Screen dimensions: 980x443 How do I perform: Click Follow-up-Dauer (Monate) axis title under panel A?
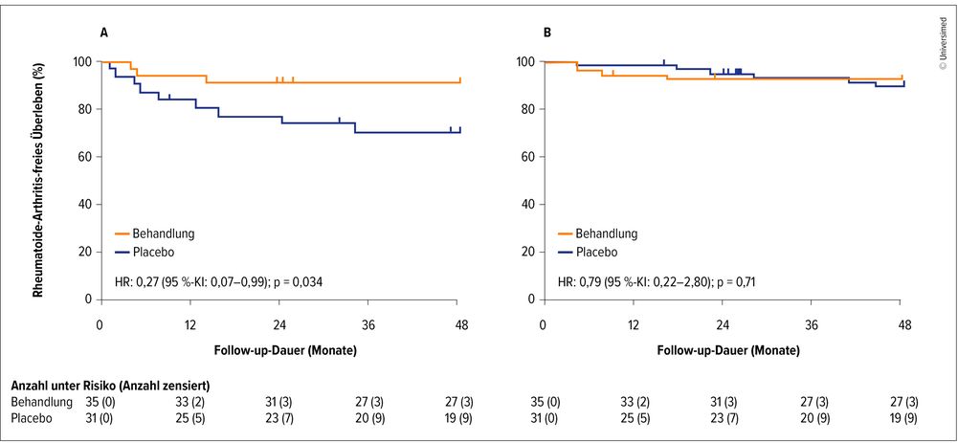[279, 350]
